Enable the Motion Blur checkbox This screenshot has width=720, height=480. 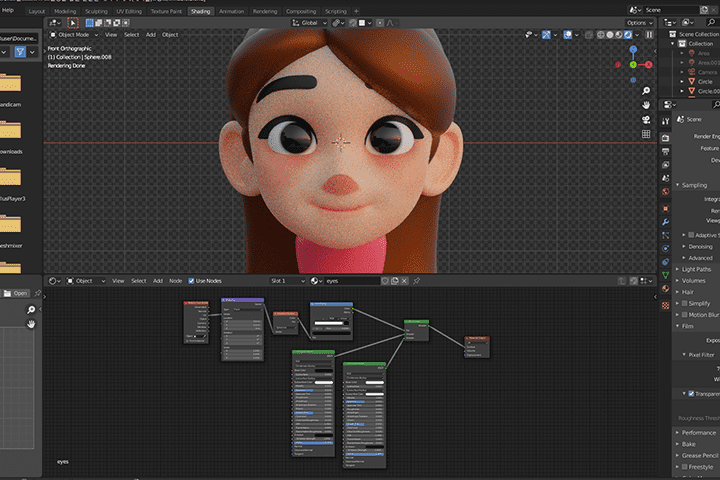684,315
